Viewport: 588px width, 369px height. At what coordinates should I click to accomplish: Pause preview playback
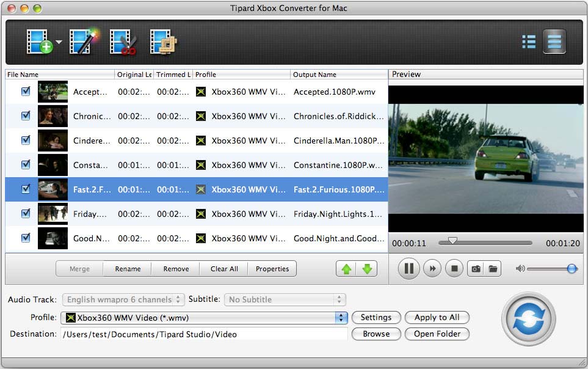click(408, 268)
